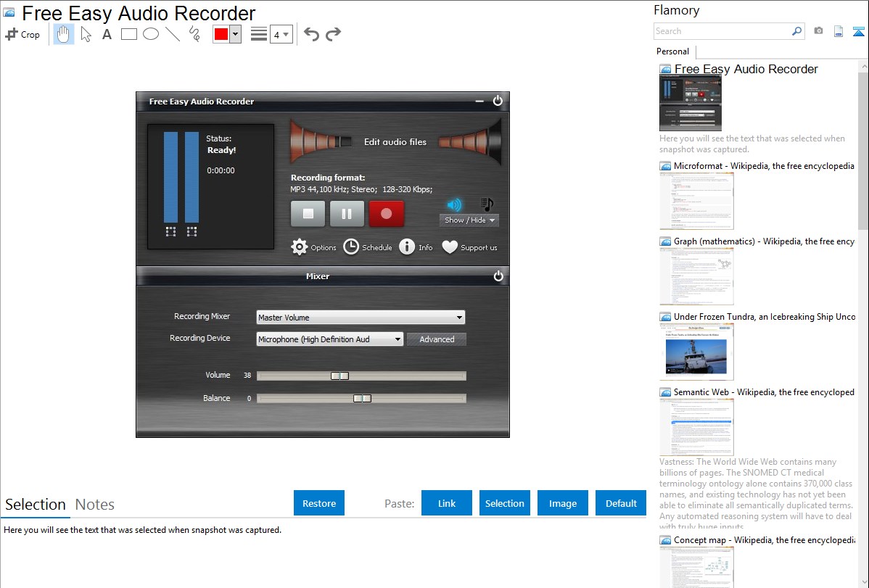
Task: Click the Semantic Web - Wikipedia title text
Action: click(x=764, y=392)
